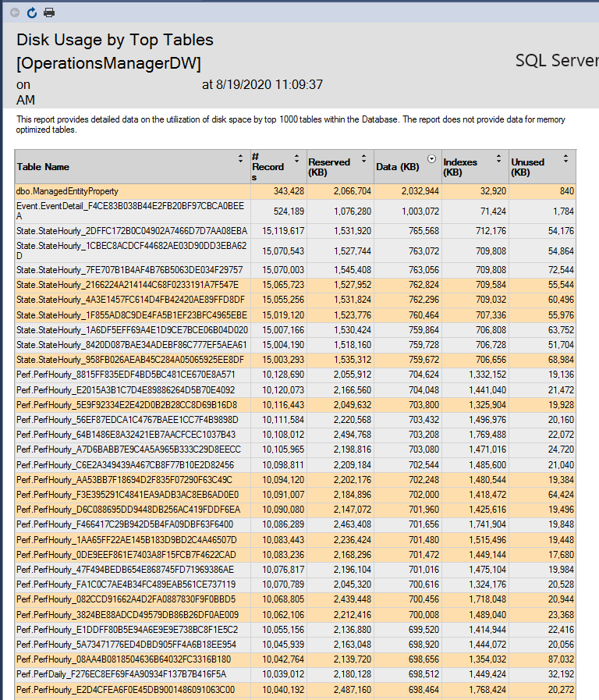This screenshot has width=599, height=700.
Task: Click the Data (KB) header label
Action: coord(398,167)
